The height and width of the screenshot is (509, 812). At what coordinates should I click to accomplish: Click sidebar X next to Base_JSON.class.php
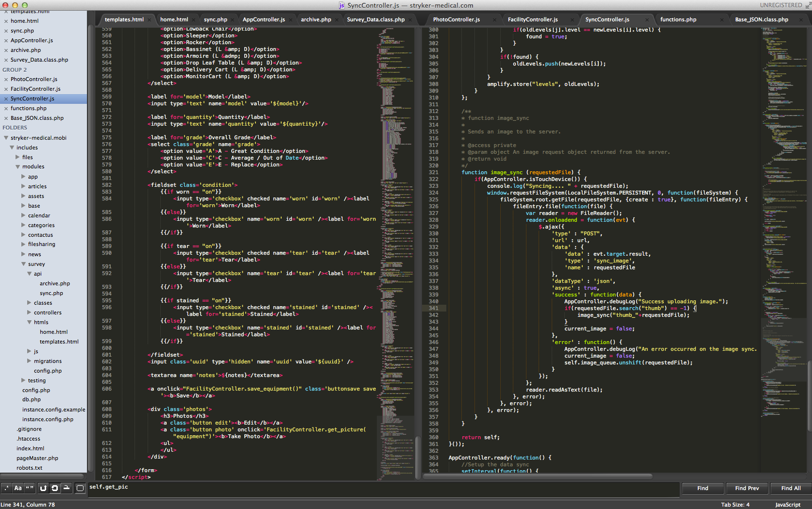tap(6, 118)
